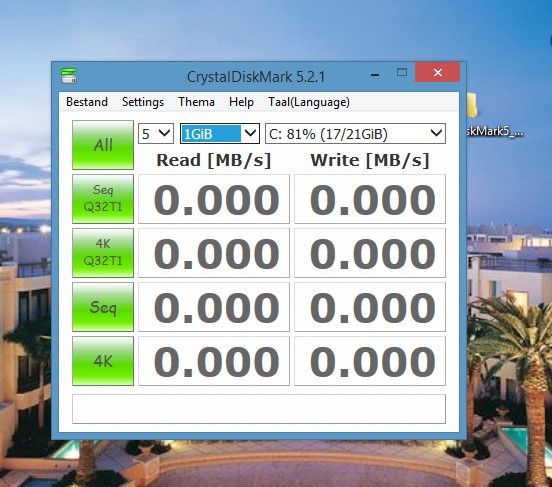The height and width of the screenshot is (487, 552).
Task: Run the Seq benchmark button
Action: (x=103, y=307)
